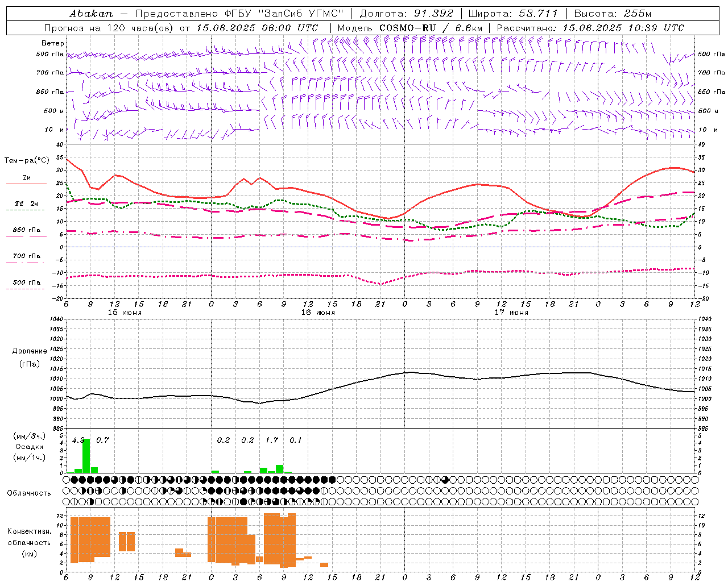The image size is (728, 582).
Task: Click the 850 гПа legend entry beside temperature chart
Action: (x=27, y=230)
